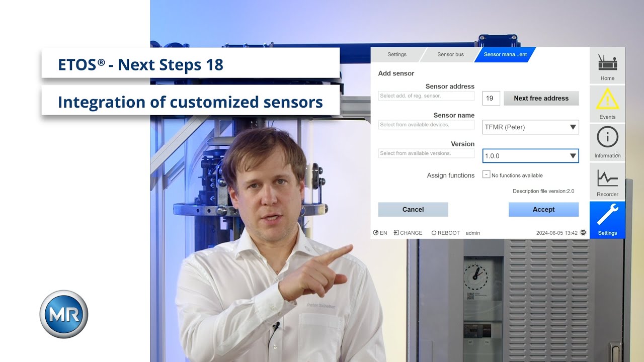Click the 'Sensor address' label
Image resolution: width=644 pixels, height=362 pixels.
(450, 86)
